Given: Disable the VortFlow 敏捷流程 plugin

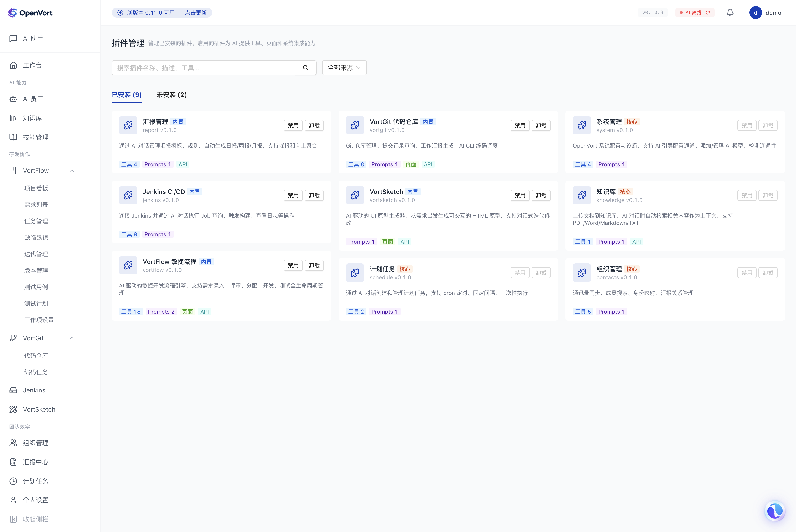Looking at the screenshot, I should pos(293,265).
